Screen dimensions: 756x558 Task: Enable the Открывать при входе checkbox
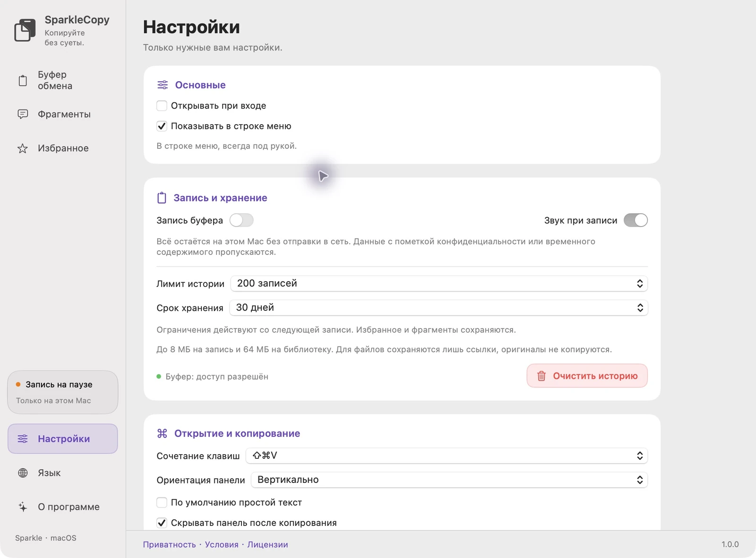coord(162,106)
